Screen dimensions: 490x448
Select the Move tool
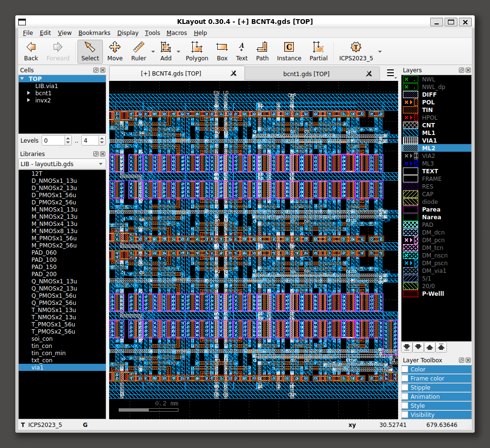click(114, 52)
